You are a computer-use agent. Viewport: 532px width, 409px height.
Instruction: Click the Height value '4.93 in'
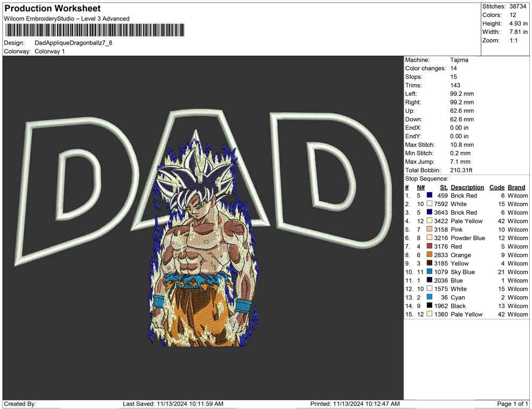click(518, 24)
